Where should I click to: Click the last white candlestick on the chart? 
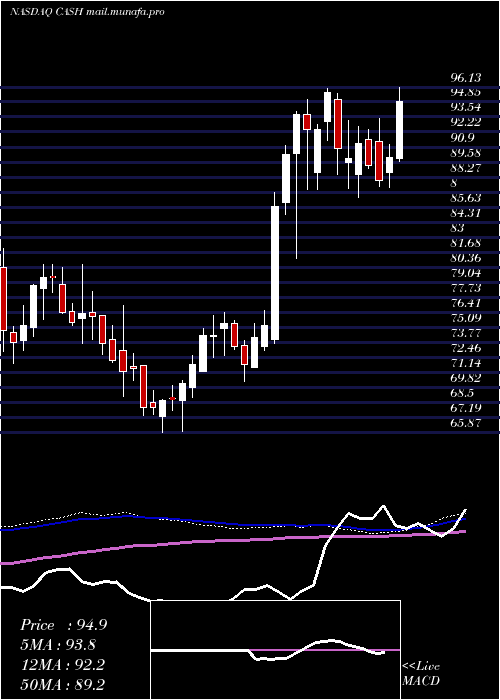click(400, 130)
